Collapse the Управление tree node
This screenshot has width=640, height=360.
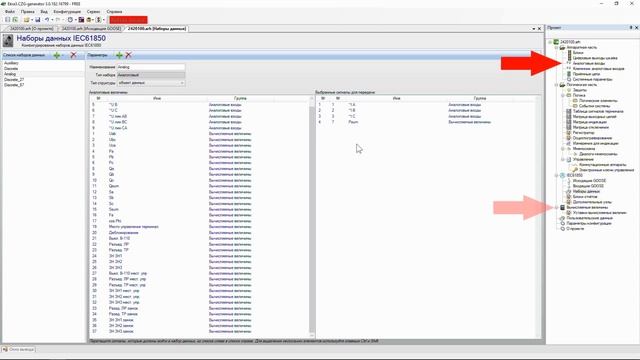click(563, 159)
